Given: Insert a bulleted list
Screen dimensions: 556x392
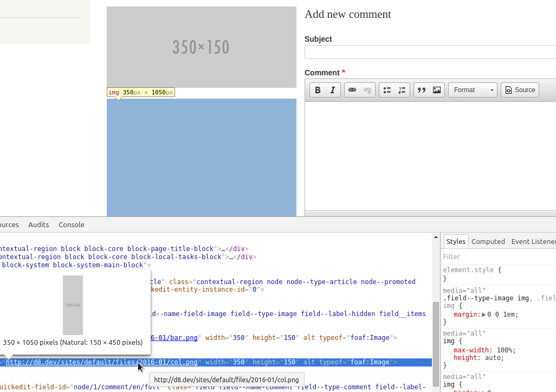Looking at the screenshot, I should tap(387, 90).
